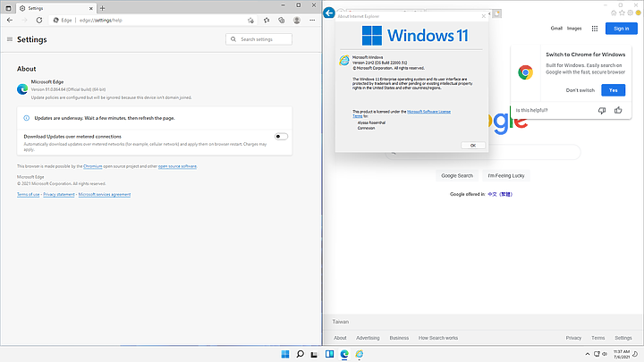
Task: Click the I'm Feeling Lucky button
Action: click(x=506, y=176)
